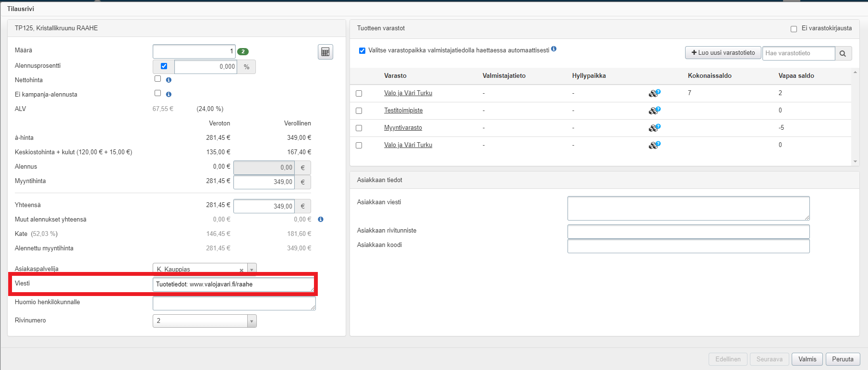Click info icon after Valitse varastopaikka text
Viewport: 868px width, 370px height.
tap(554, 49)
